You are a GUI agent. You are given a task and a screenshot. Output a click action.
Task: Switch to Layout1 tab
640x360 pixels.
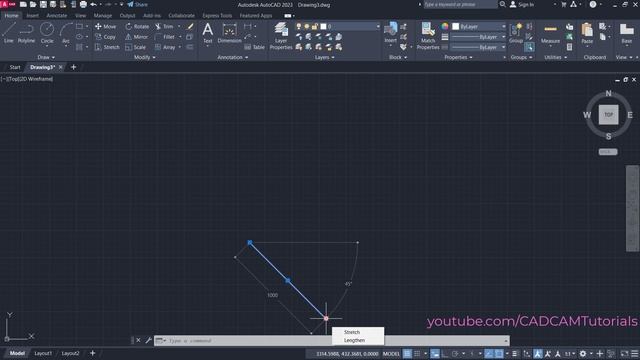pyautogui.click(x=43, y=353)
